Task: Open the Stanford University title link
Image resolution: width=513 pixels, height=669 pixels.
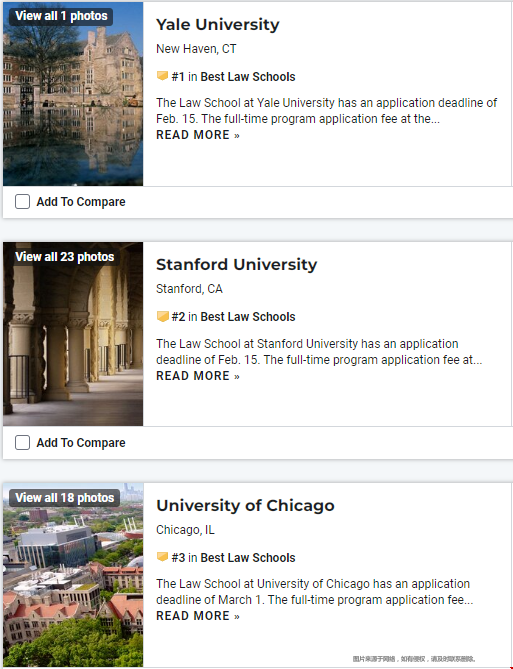Action: (x=236, y=265)
